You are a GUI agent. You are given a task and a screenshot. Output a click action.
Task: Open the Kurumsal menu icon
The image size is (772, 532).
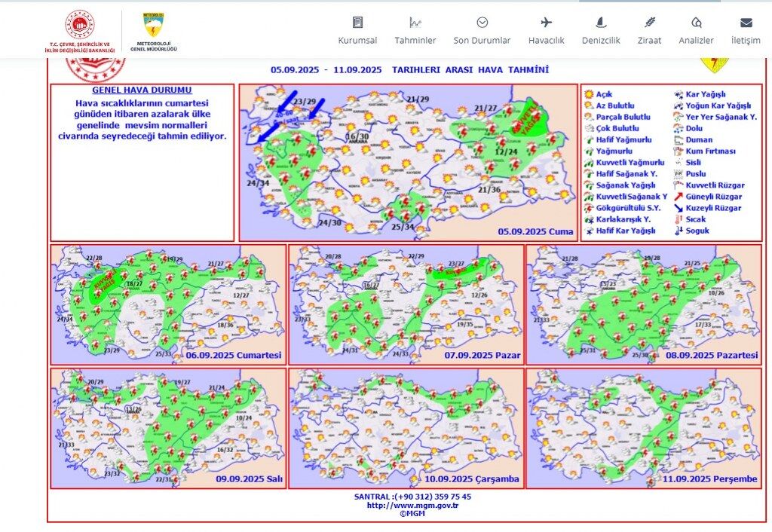[357, 23]
